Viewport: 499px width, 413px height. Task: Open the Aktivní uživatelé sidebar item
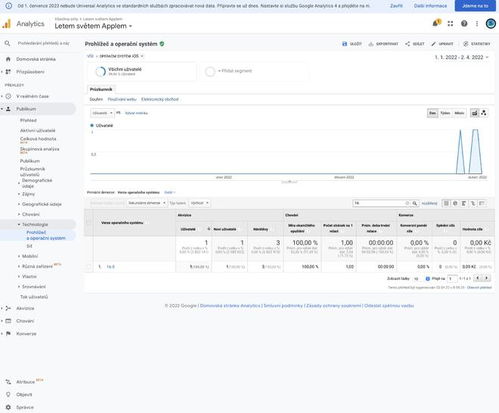pos(38,130)
